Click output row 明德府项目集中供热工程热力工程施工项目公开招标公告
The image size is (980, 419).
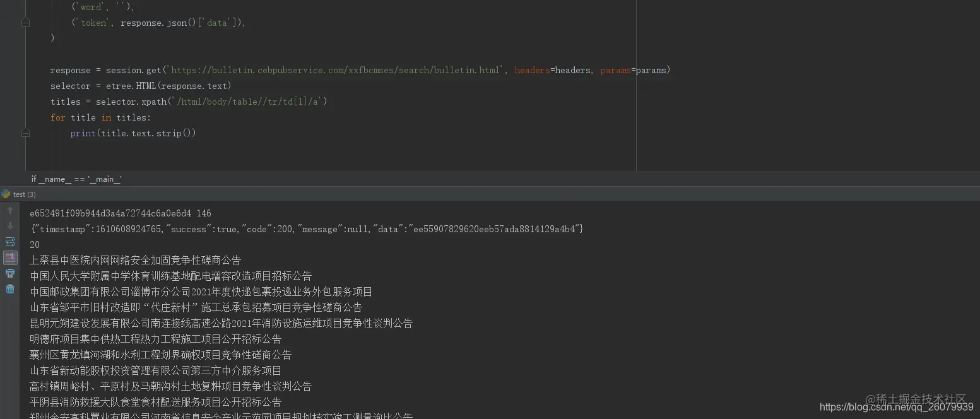(x=155, y=339)
